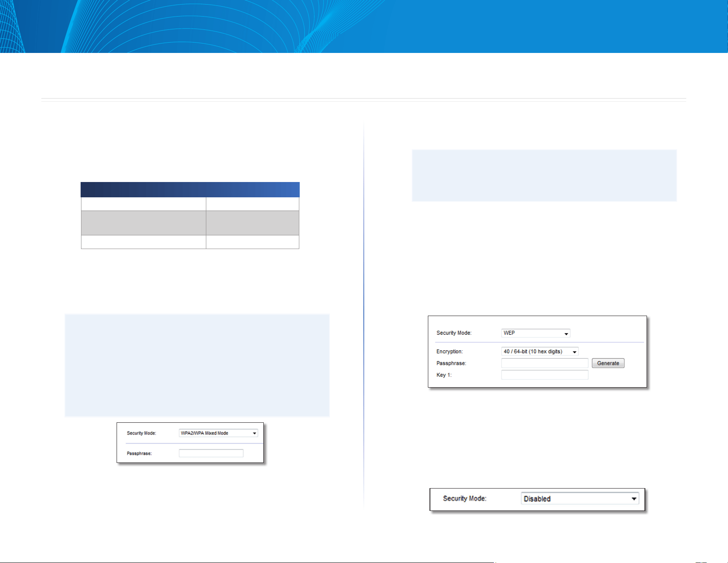This screenshot has width=728, height=563.
Task: Click the Encryption label
Action: pos(449,352)
